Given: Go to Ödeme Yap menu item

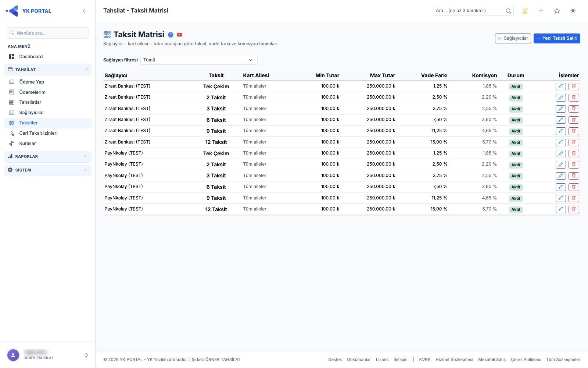Looking at the screenshot, I should pos(48,82).
